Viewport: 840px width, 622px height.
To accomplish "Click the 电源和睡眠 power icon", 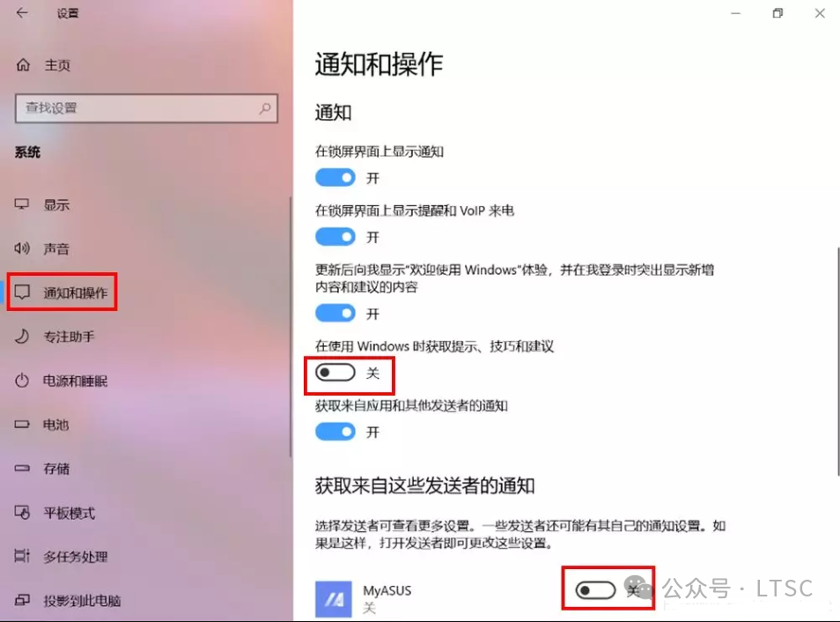I will (22, 381).
